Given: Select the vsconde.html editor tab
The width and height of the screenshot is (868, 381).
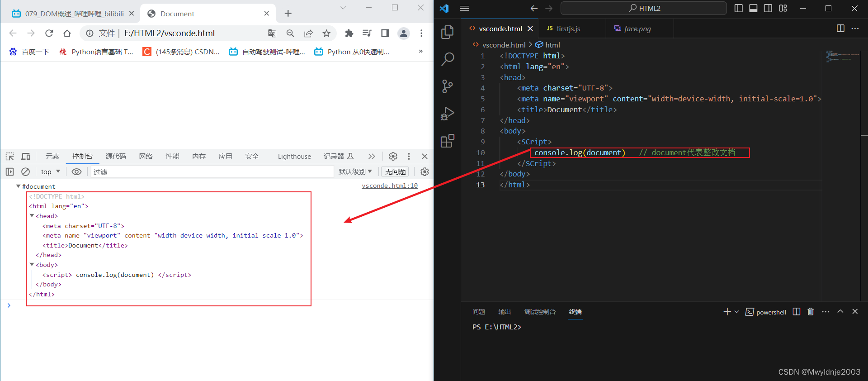Looking at the screenshot, I should pos(500,29).
